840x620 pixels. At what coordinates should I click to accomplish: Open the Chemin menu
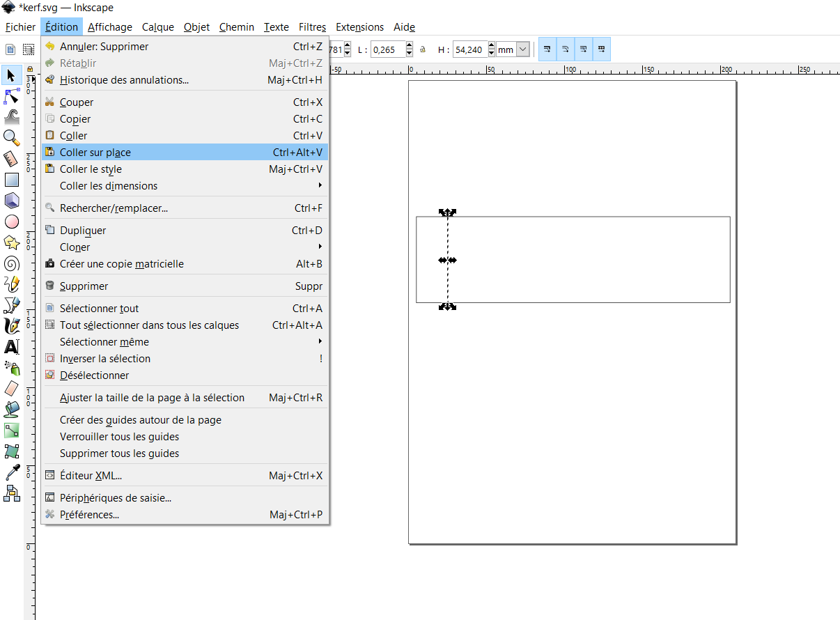coord(237,27)
